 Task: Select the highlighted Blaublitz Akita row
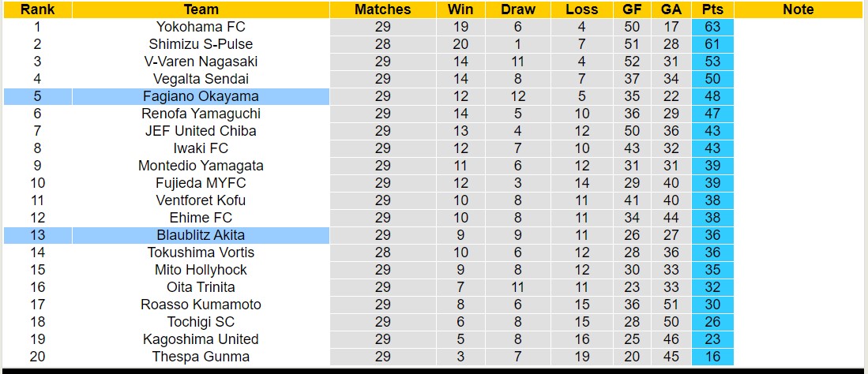click(x=201, y=235)
